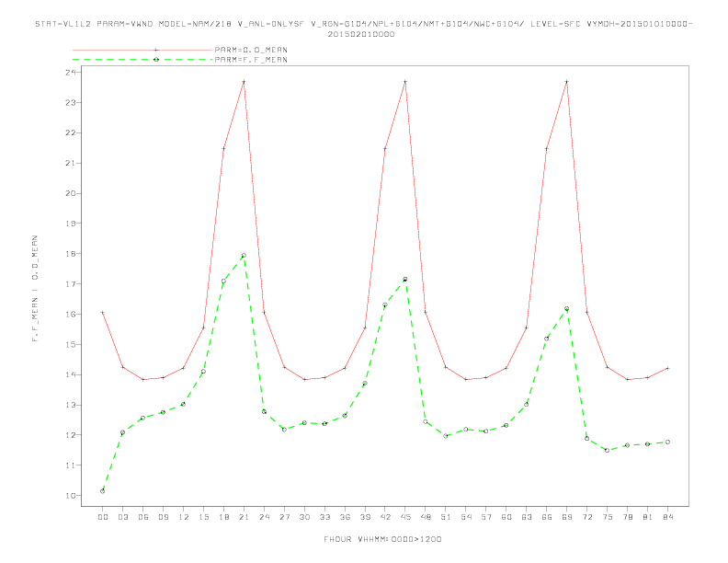728x563 pixels.
Task: Click the x-axis tick label 36
Action: [345, 517]
